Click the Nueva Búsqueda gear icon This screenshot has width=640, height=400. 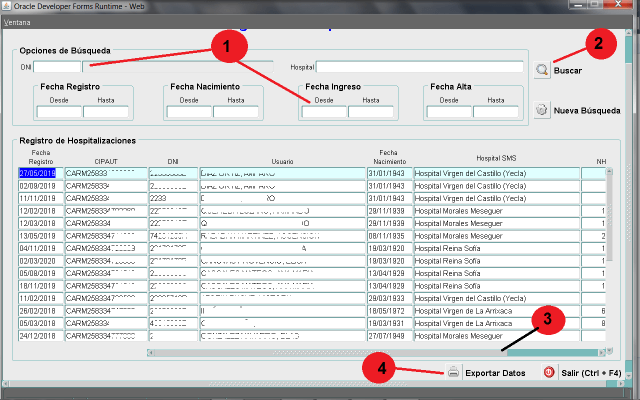pos(542,110)
